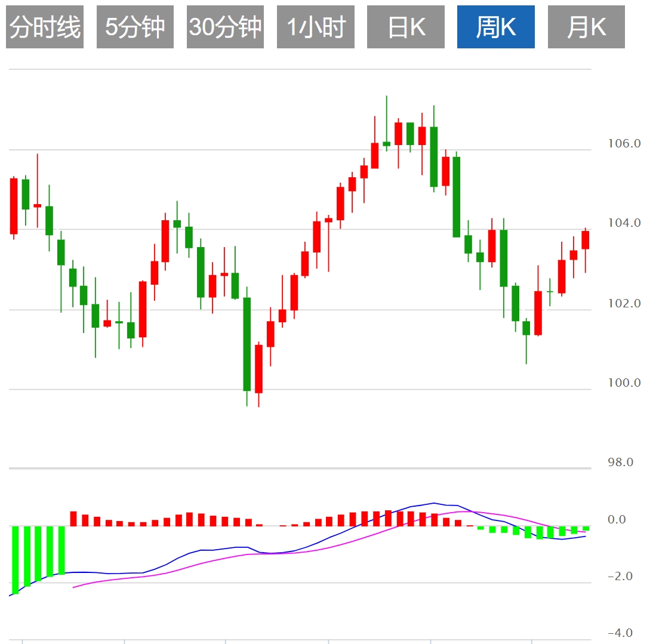Select the 5分钟 interval tab
Image resolution: width=656 pixels, height=644 pixels.
tap(135, 27)
